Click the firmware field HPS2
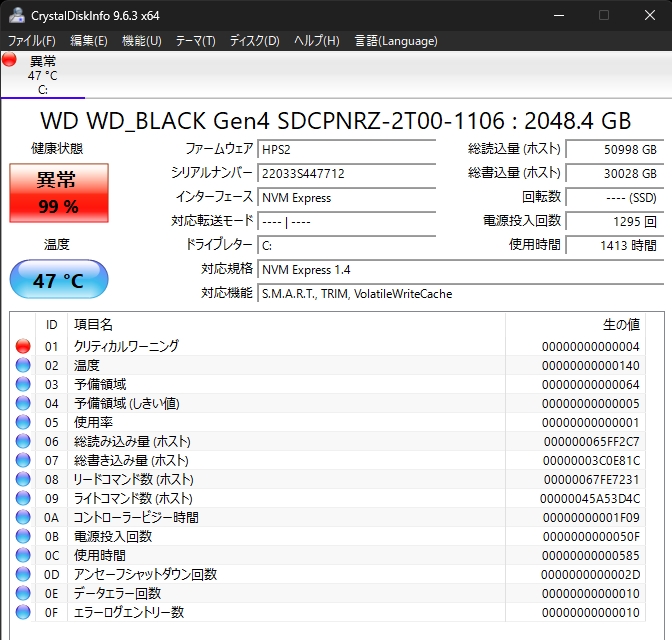Viewport: 672px width, 640px height. (346, 150)
